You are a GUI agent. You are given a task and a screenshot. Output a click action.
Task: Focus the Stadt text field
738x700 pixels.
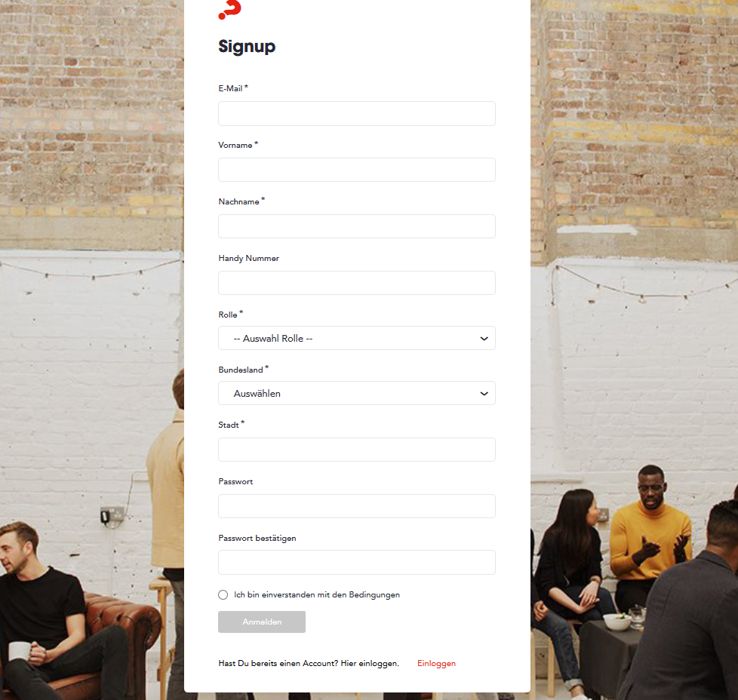point(357,450)
